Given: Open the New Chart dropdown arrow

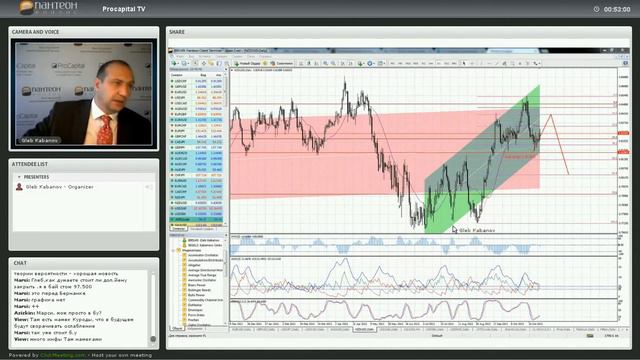Looking at the screenshot, I should tap(178, 64).
